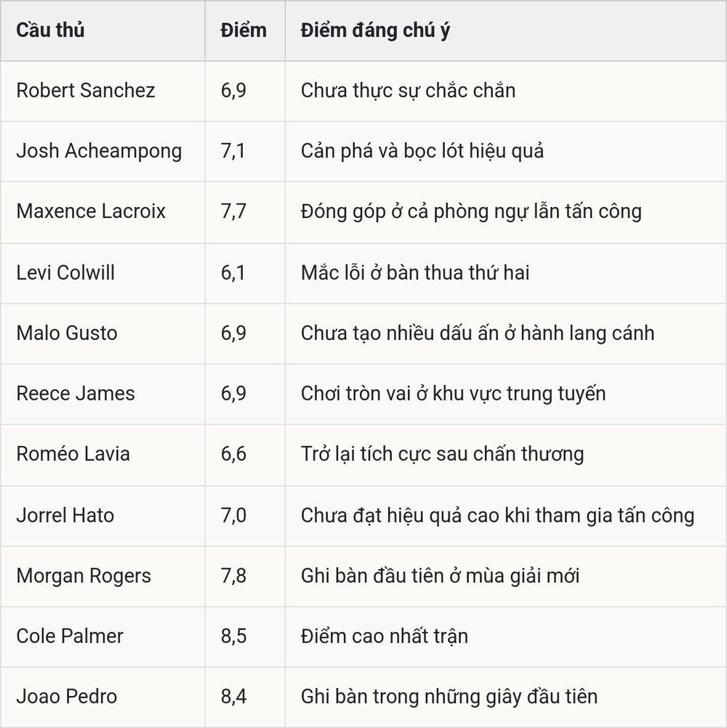Click Roméo Lavia's 6,6 score
Screen dimensions: 727x728
pyautogui.click(x=233, y=454)
